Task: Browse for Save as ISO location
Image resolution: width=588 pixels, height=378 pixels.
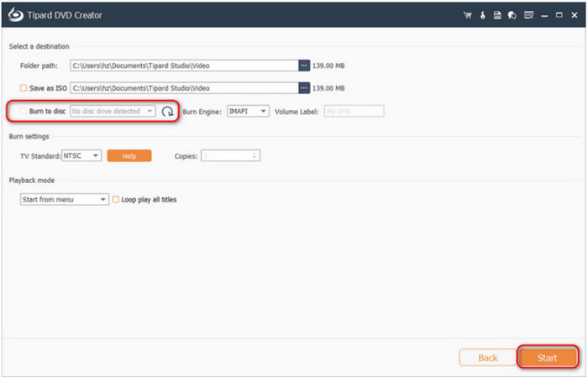Action: click(304, 87)
